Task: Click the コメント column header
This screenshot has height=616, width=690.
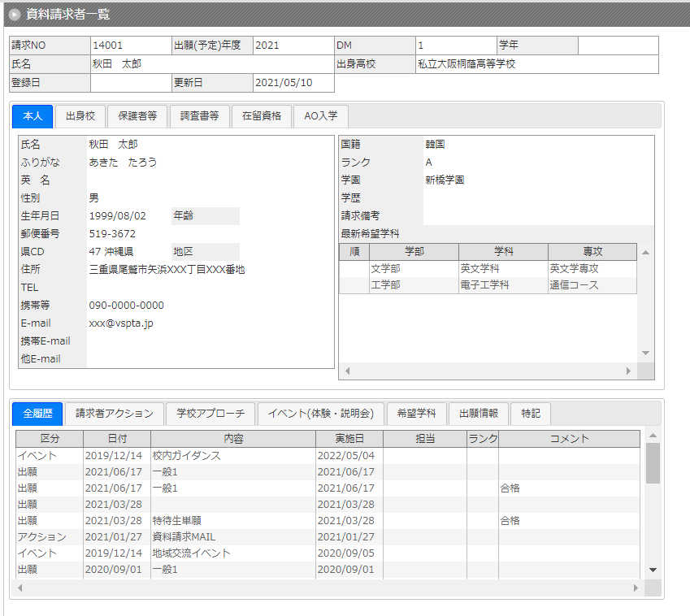Action: point(570,439)
